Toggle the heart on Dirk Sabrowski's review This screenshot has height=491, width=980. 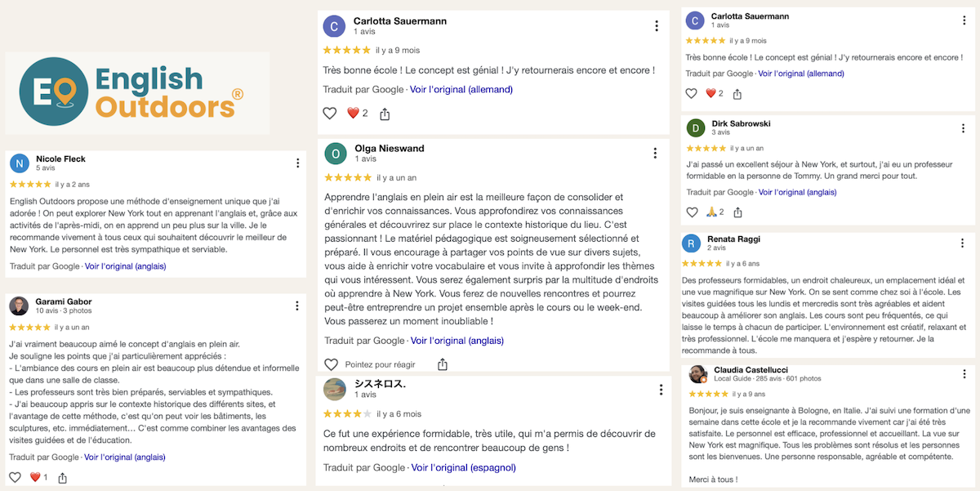point(692,212)
